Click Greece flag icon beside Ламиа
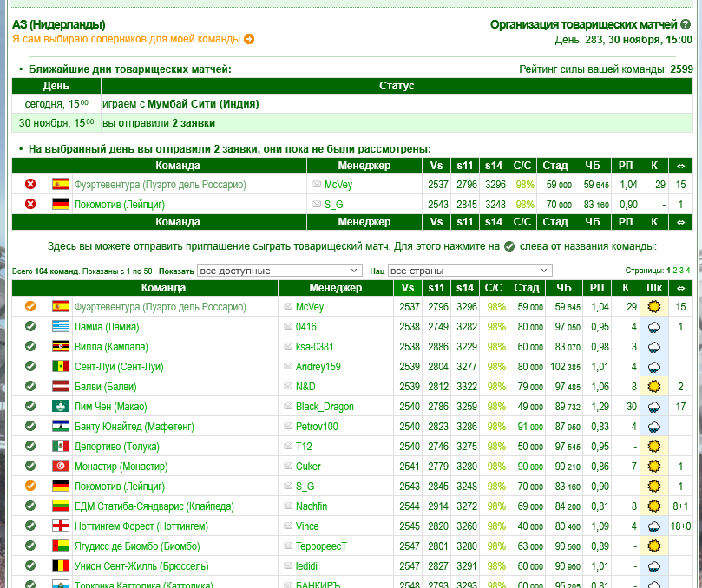The width and height of the screenshot is (702, 588). click(61, 326)
